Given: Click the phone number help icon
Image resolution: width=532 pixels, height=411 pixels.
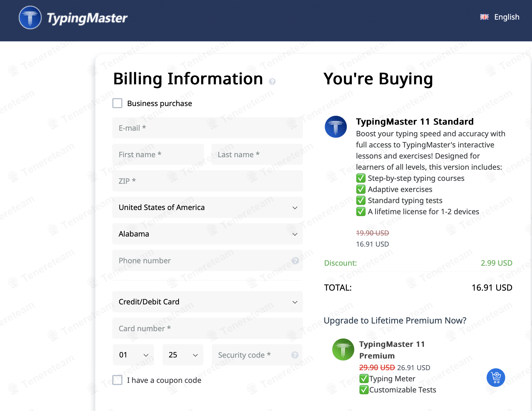Looking at the screenshot, I should pyautogui.click(x=295, y=261).
